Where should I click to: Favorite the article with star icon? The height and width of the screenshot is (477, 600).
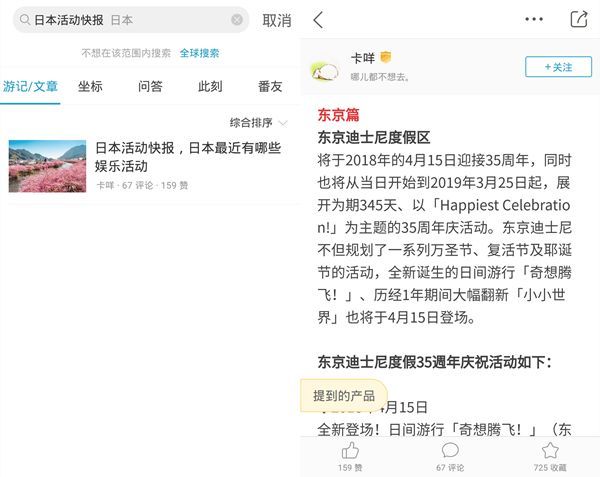(550, 451)
